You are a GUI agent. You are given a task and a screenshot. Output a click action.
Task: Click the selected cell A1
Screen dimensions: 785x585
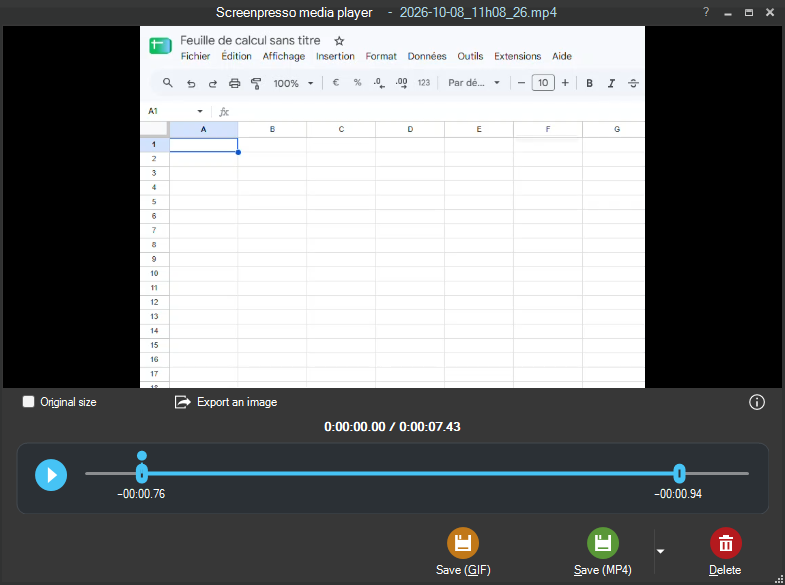pyautogui.click(x=203, y=145)
